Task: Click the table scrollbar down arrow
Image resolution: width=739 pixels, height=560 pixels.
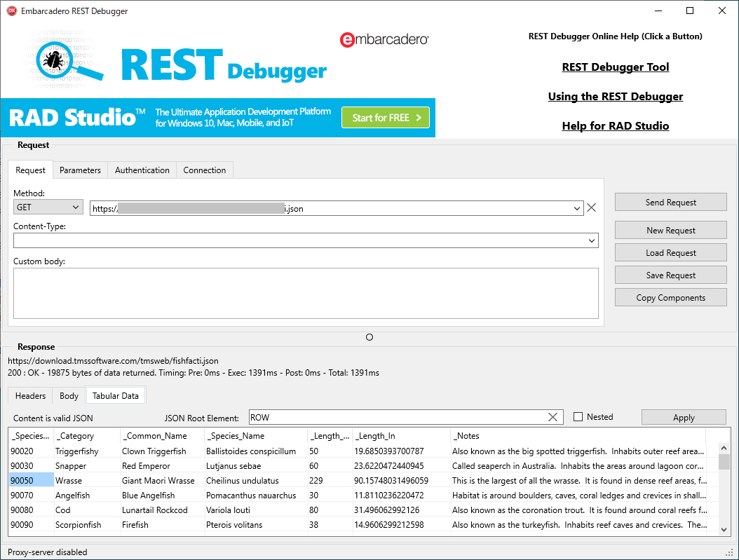Action: [724, 529]
